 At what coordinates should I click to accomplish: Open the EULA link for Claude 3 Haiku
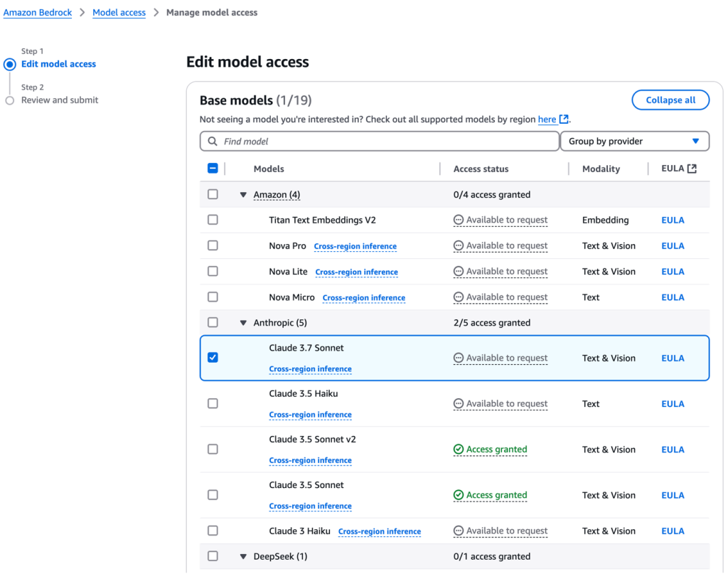tap(673, 531)
